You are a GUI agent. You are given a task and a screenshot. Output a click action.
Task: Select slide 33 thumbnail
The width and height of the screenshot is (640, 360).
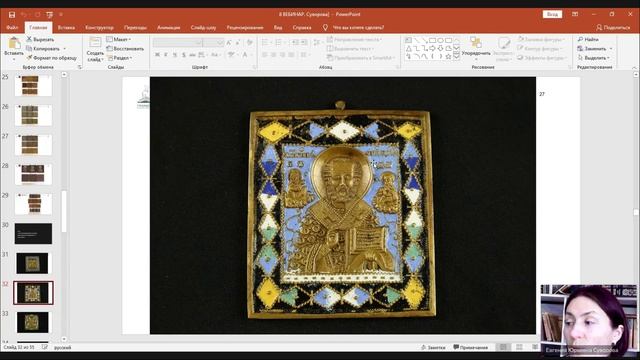tap(33, 322)
